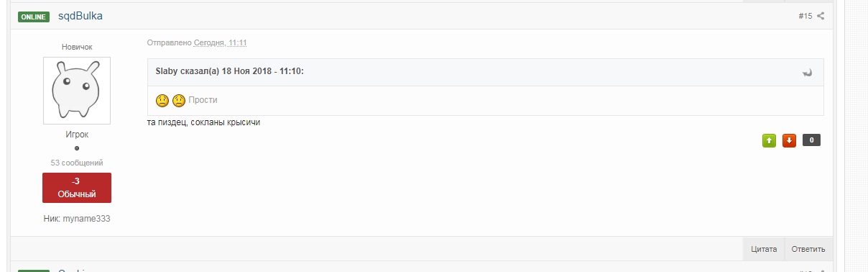Open the sqdBulka profile link
The height and width of the screenshot is (272, 868).
pyautogui.click(x=80, y=16)
